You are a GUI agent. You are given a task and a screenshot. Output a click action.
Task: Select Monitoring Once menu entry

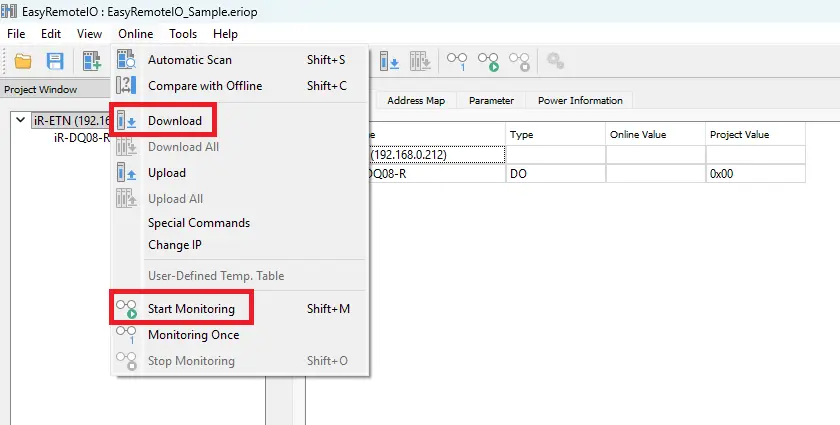coord(240,334)
